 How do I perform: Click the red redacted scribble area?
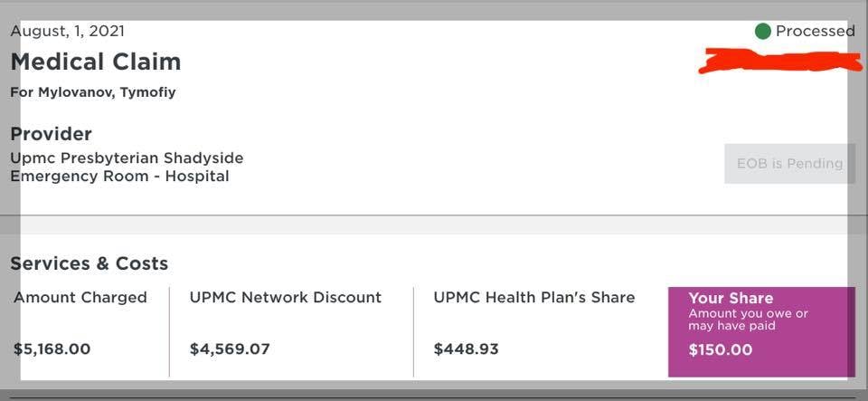(782, 61)
